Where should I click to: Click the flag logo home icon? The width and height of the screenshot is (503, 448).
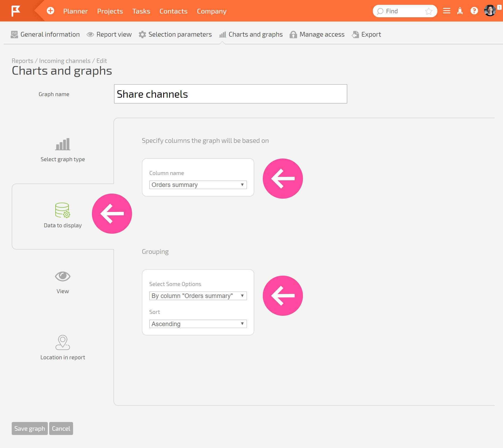(x=16, y=11)
